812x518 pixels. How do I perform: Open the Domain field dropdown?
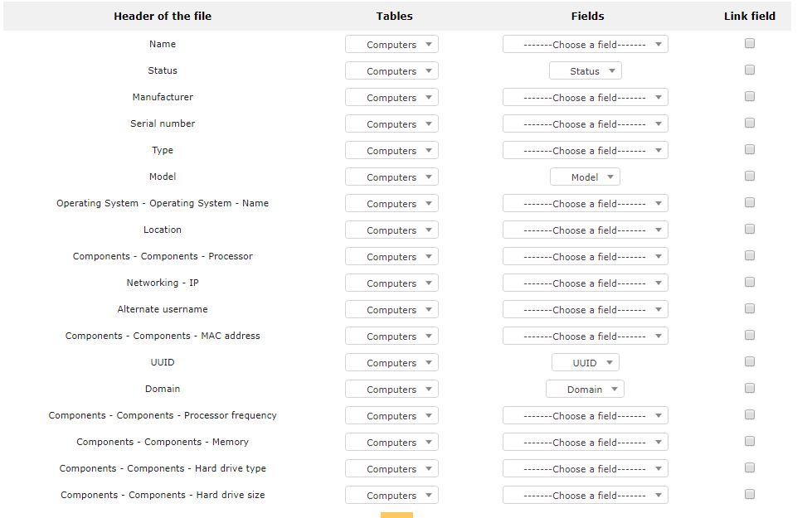tap(586, 390)
